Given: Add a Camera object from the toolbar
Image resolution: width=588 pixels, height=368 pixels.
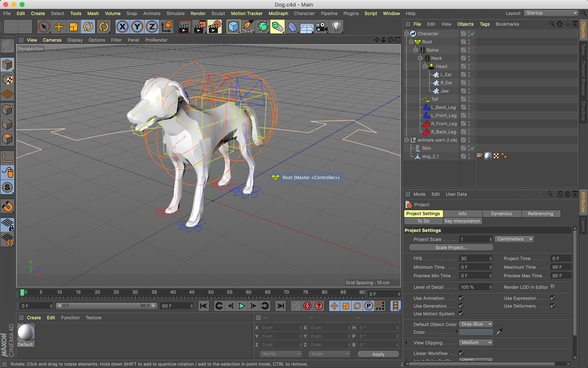Looking at the screenshot, I should point(322,27).
